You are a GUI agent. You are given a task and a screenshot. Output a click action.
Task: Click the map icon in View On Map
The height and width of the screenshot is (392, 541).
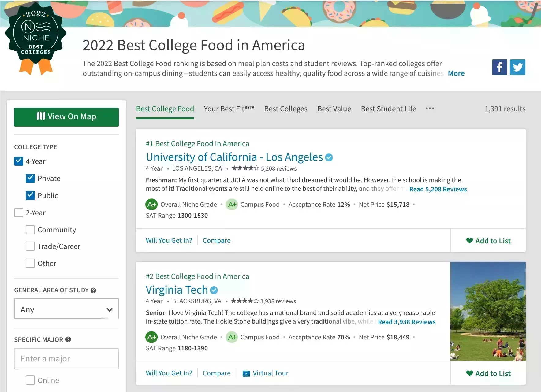[x=41, y=116]
